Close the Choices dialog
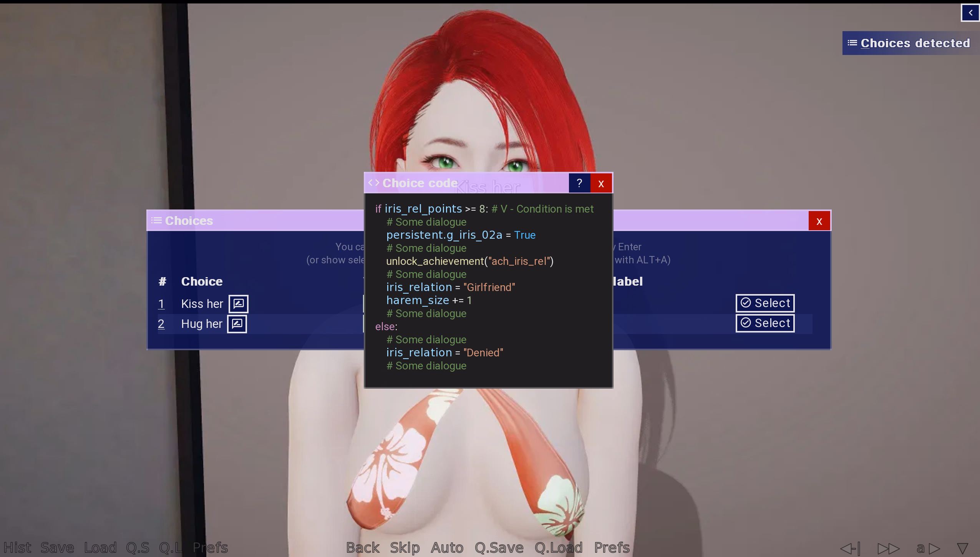Screen dimensions: 980x557 (x=819, y=221)
